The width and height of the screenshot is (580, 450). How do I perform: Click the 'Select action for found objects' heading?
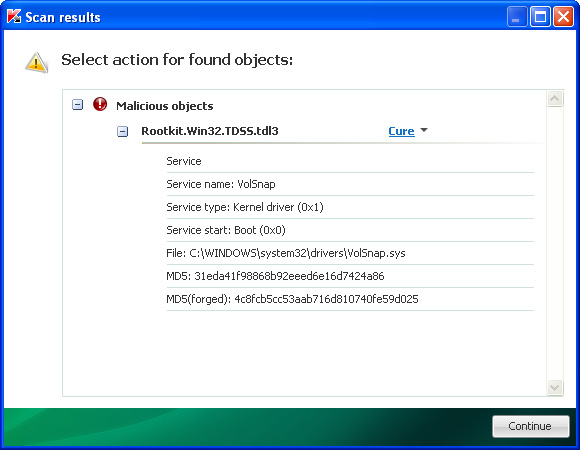coord(177,60)
